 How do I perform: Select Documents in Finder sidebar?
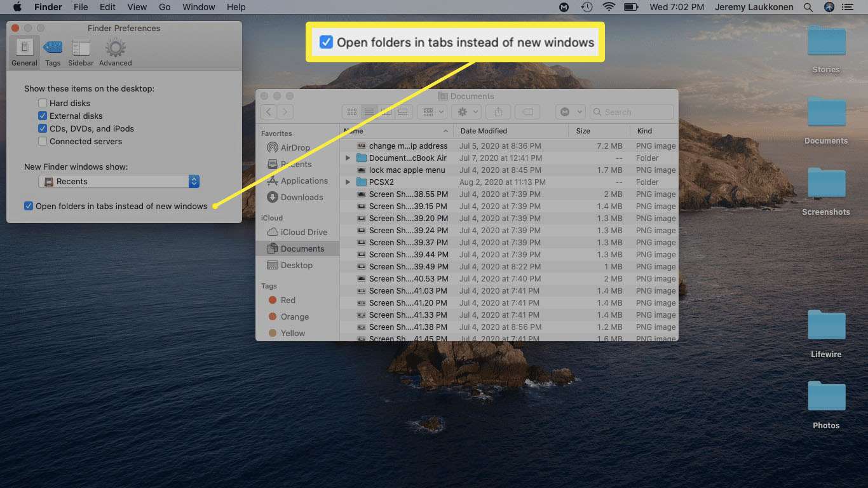coord(297,248)
